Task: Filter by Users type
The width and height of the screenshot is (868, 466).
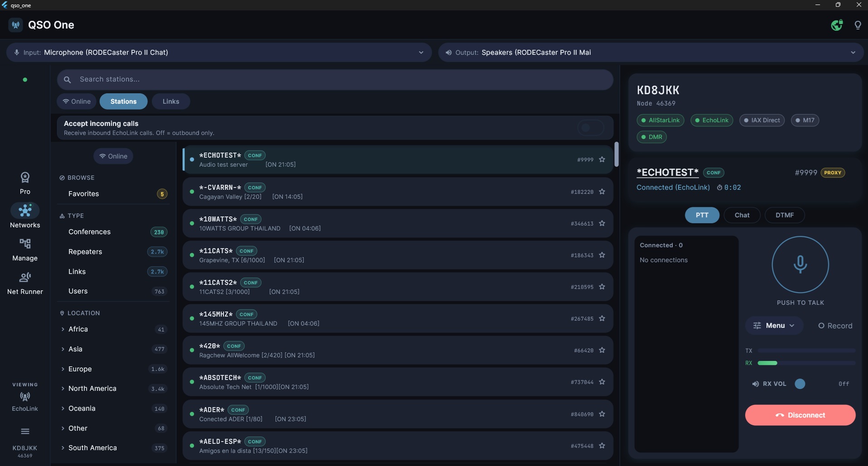Action: [113, 291]
